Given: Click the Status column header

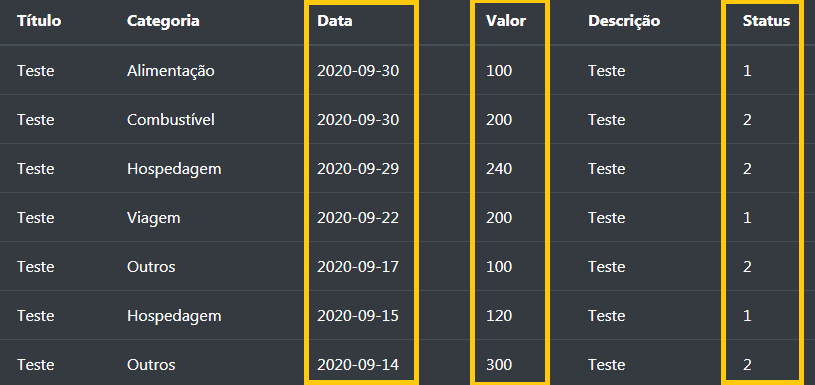Looking at the screenshot, I should [x=766, y=21].
